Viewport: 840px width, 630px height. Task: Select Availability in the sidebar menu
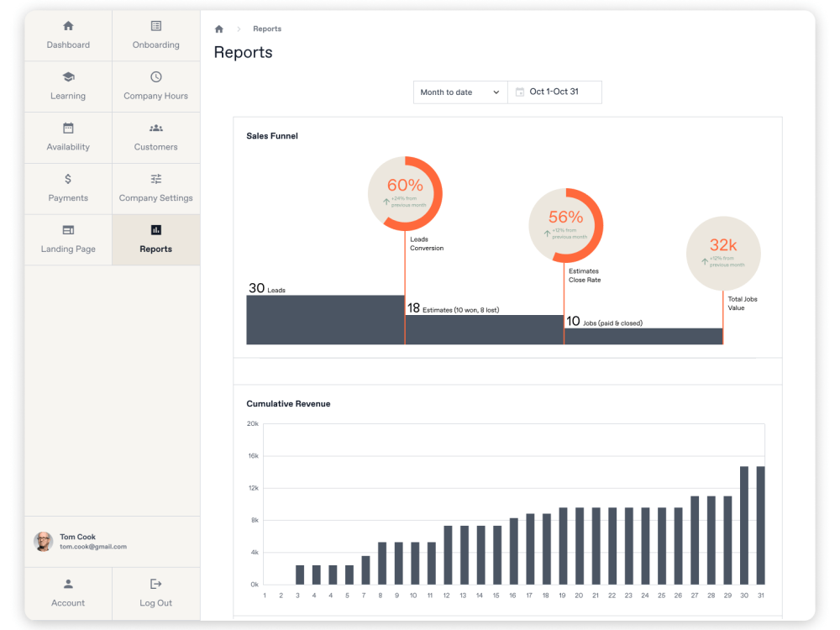coord(67,137)
